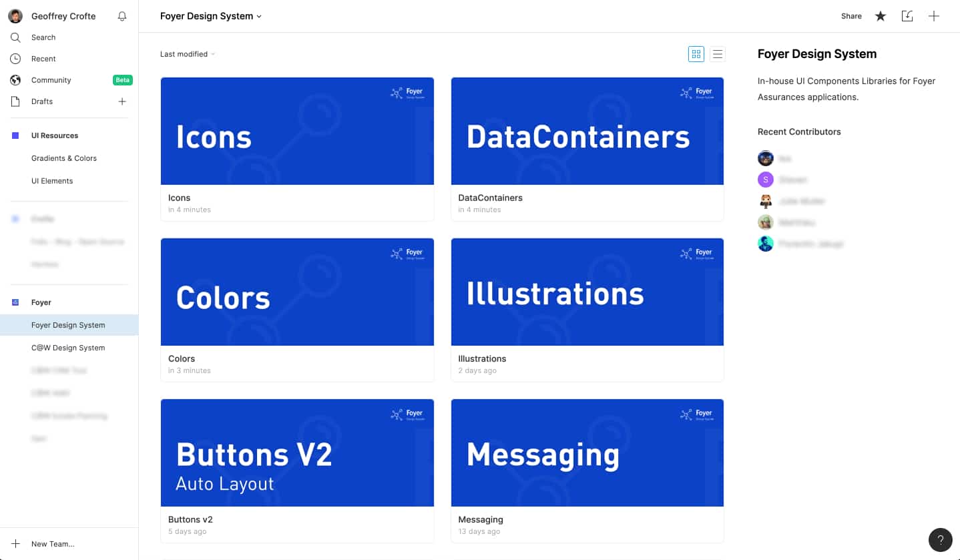The height and width of the screenshot is (560, 960).
Task: Click the Geoffrey Crofte profile avatar
Action: (15, 16)
